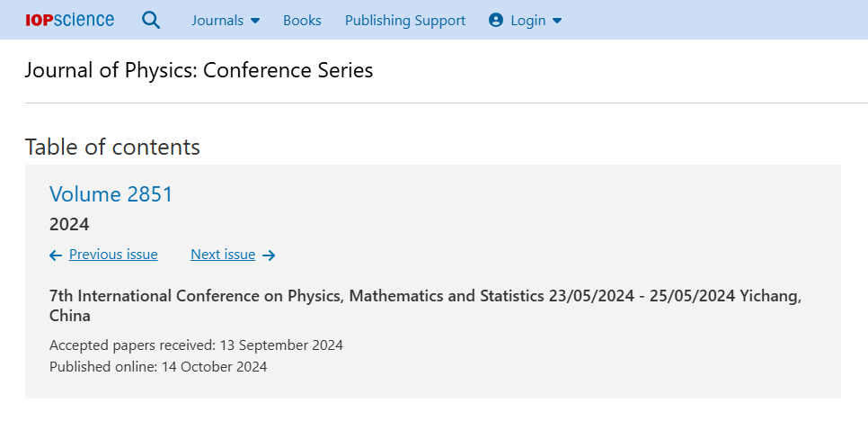The height and width of the screenshot is (421, 868).
Task: Open Publishing Support in the navigation
Action: click(405, 20)
